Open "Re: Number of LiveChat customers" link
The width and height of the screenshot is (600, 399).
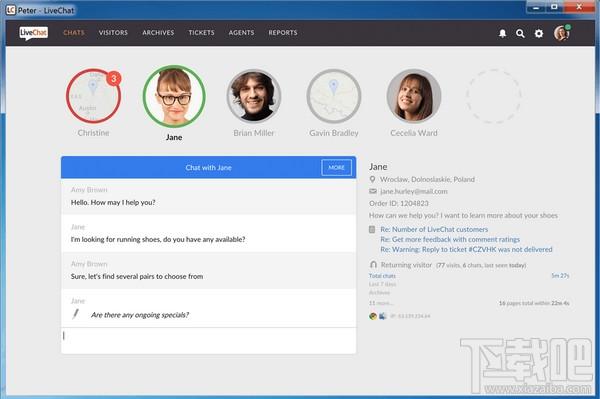pos(434,229)
